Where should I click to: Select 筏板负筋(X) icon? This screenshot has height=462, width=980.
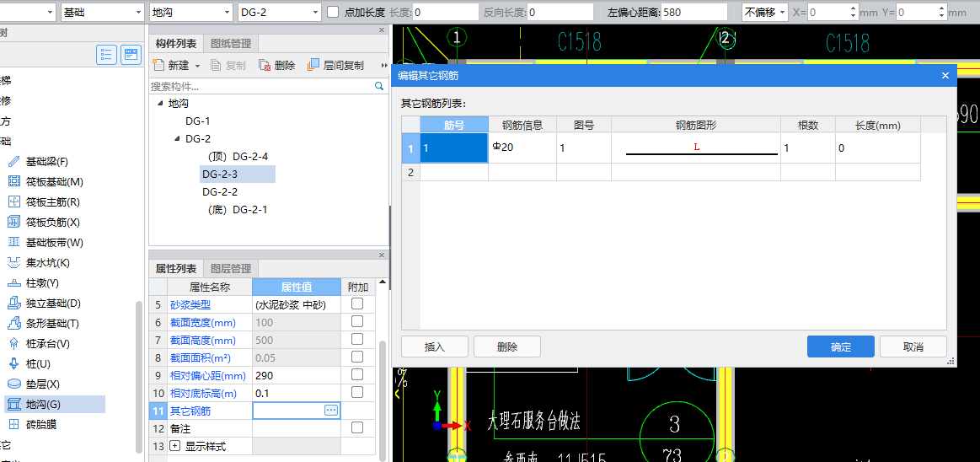coord(13,222)
